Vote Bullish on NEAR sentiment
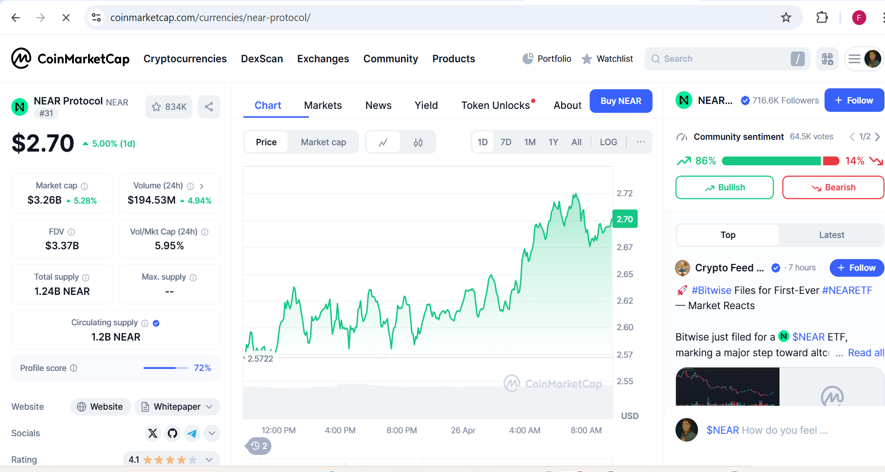This screenshot has height=472, width=885. pyautogui.click(x=724, y=187)
